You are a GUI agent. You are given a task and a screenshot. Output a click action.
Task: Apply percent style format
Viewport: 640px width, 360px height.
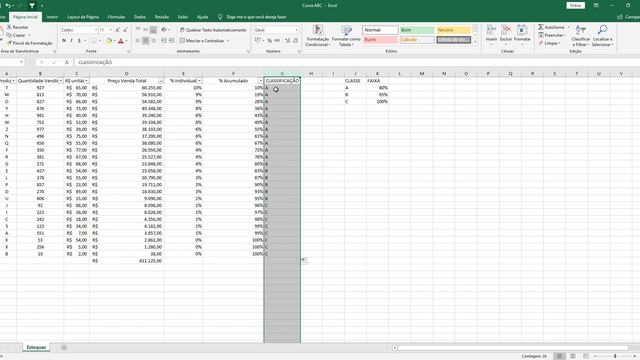click(269, 40)
